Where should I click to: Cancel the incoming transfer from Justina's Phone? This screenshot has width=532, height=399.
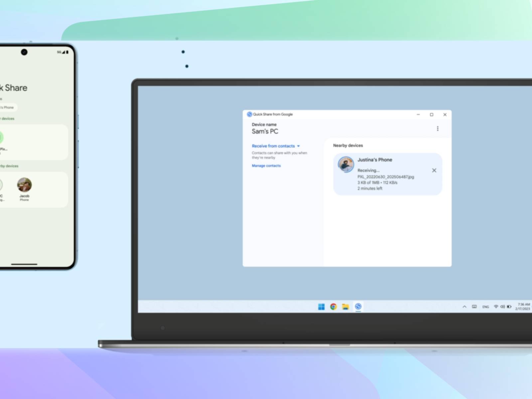click(434, 170)
